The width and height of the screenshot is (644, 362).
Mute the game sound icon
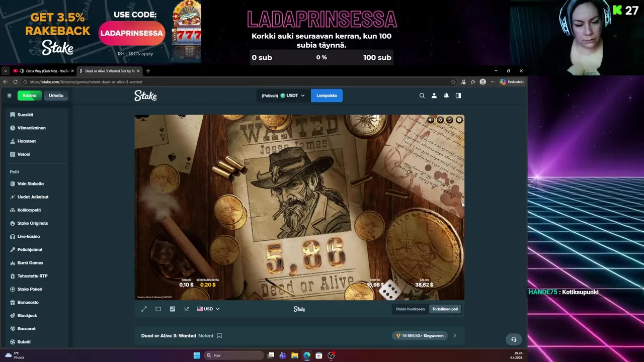click(431, 120)
